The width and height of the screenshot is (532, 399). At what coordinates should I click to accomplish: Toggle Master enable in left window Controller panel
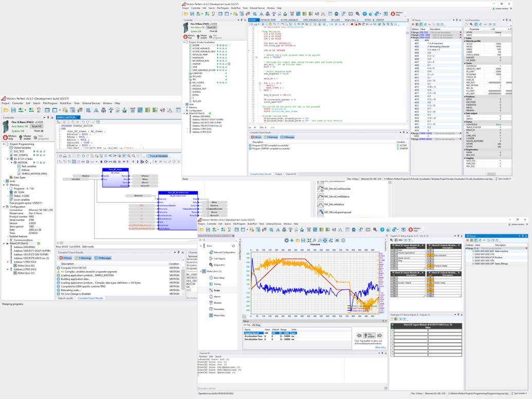tap(25, 137)
